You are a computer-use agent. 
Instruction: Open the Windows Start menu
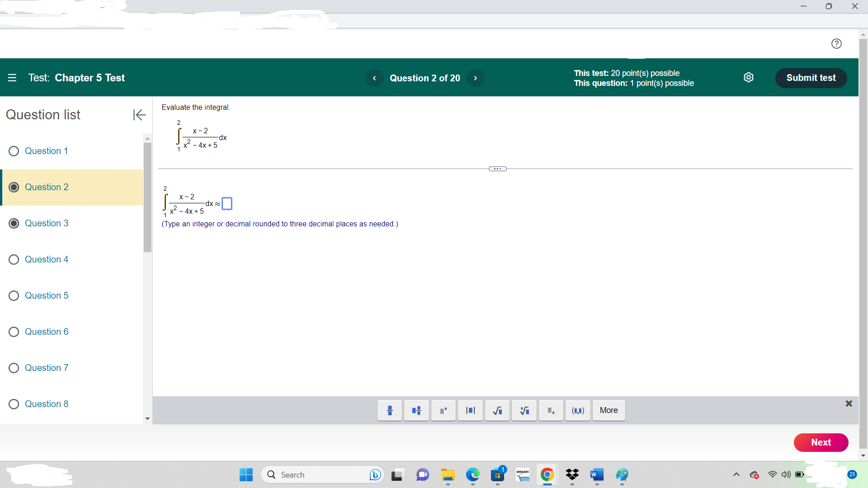(x=245, y=475)
